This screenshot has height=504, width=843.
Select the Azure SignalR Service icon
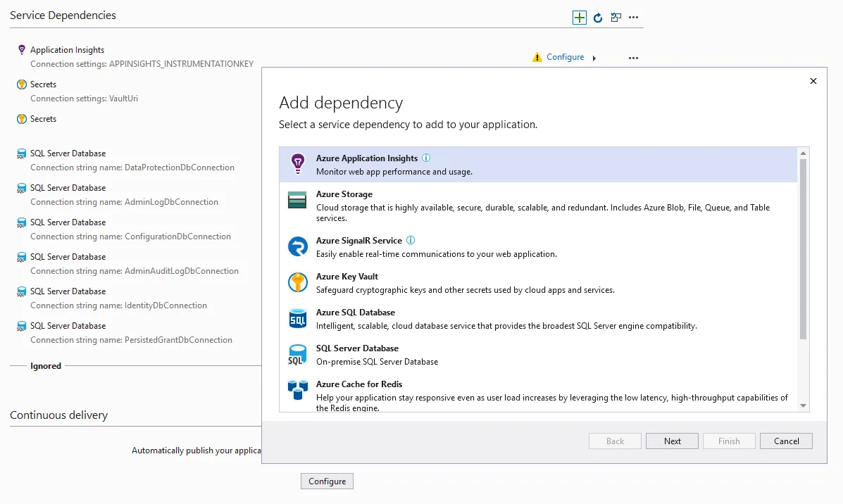[x=297, y=246]
